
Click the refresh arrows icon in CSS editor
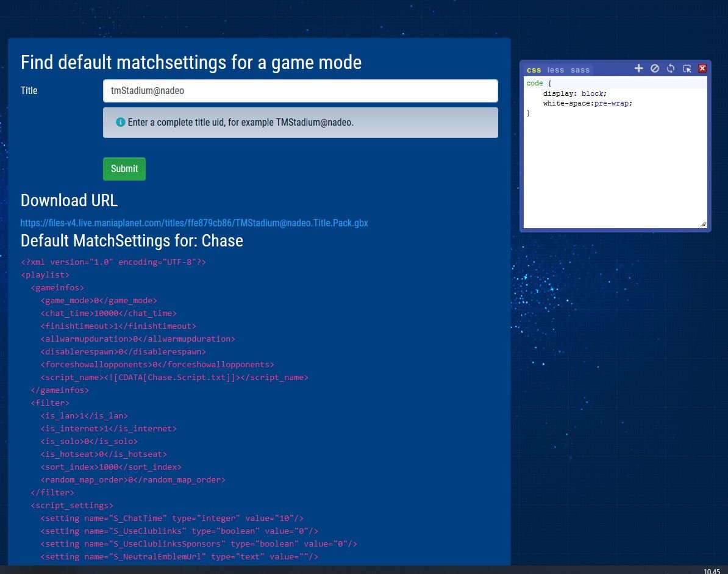pos(671,69)
